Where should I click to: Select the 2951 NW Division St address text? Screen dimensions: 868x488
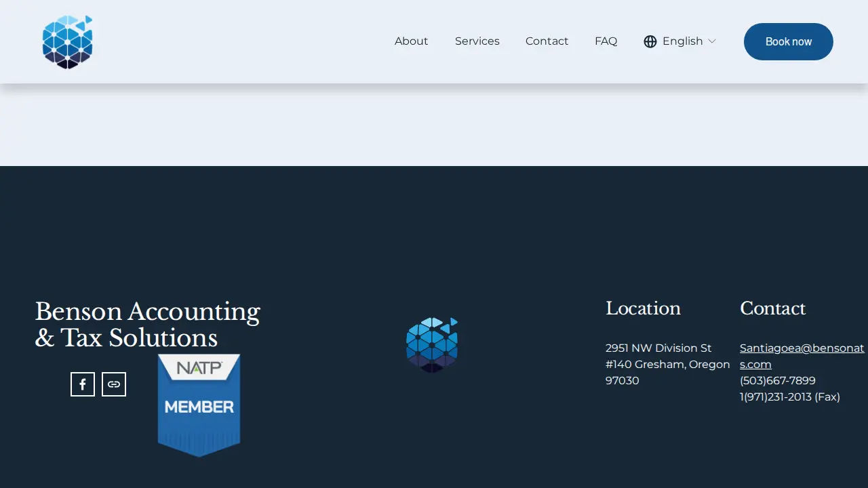[x=658, y=348]
